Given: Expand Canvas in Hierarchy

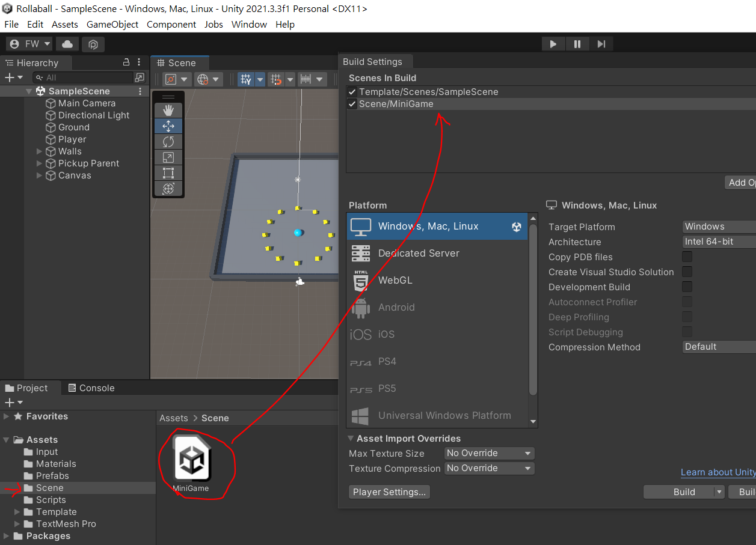Looking at the screenshot, I should click(40, 175).
